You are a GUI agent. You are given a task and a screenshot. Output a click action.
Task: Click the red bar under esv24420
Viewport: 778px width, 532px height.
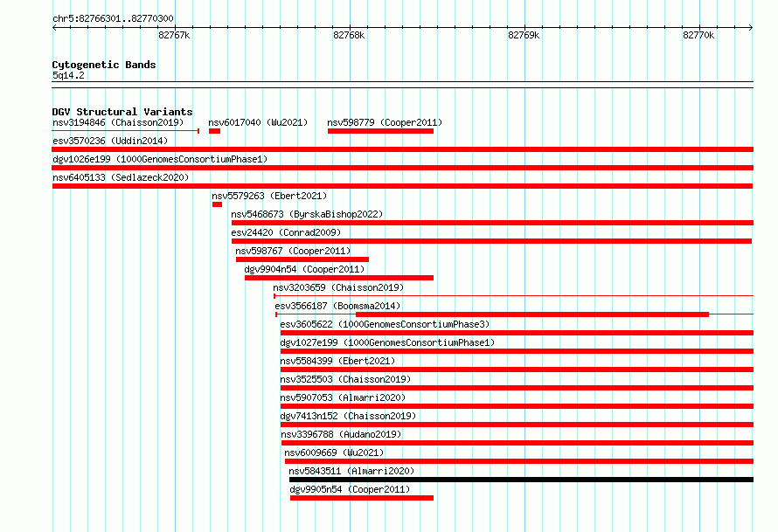click(491, 241)
